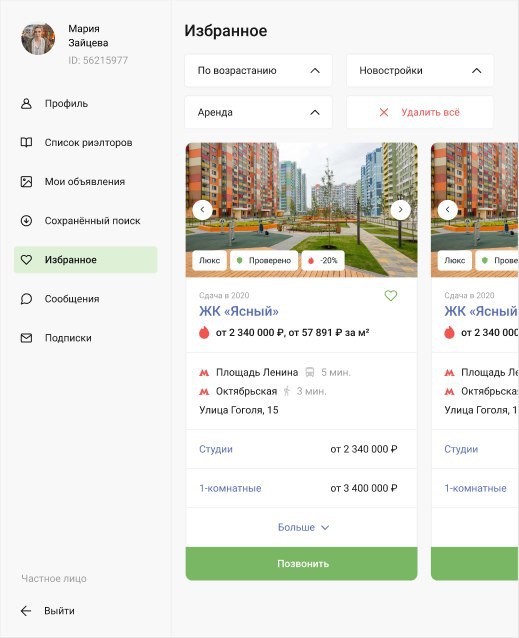
Task: Open the 1-комнатные link on second card
Action: (475, 488)
